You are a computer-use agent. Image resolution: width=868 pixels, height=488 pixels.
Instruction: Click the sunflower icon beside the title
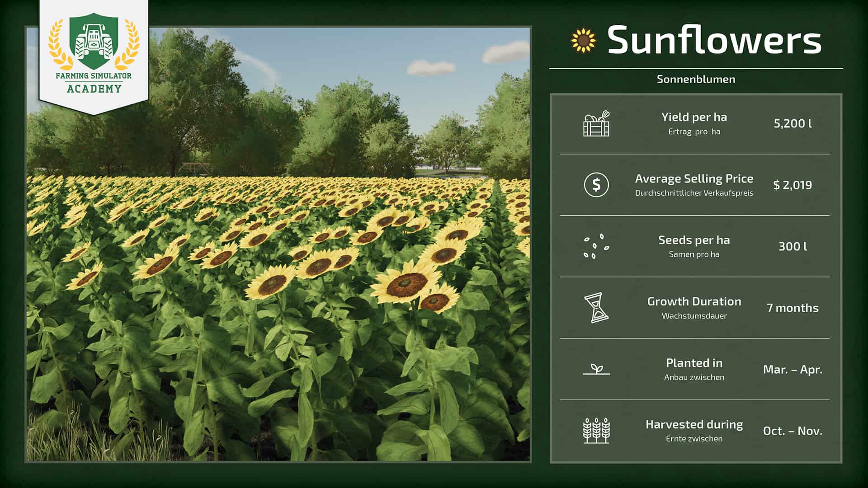[583, 41]
